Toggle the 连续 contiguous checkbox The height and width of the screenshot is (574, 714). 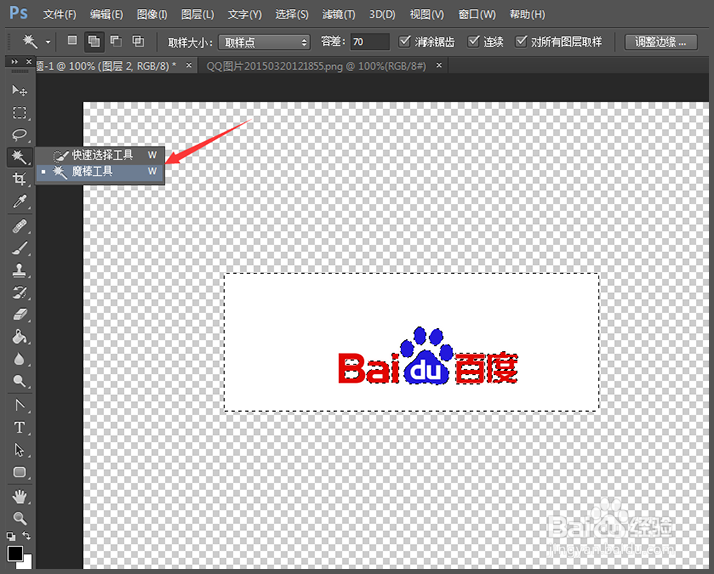(474, 41)
